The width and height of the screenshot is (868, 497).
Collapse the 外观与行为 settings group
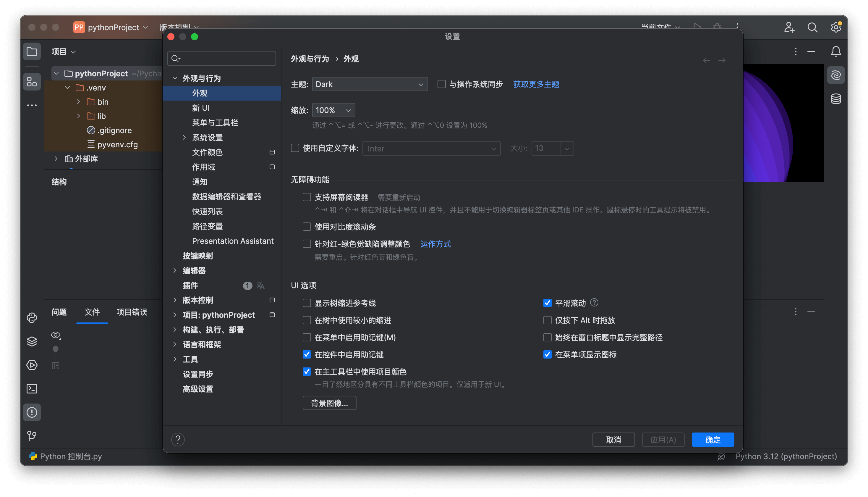point(175,78)
